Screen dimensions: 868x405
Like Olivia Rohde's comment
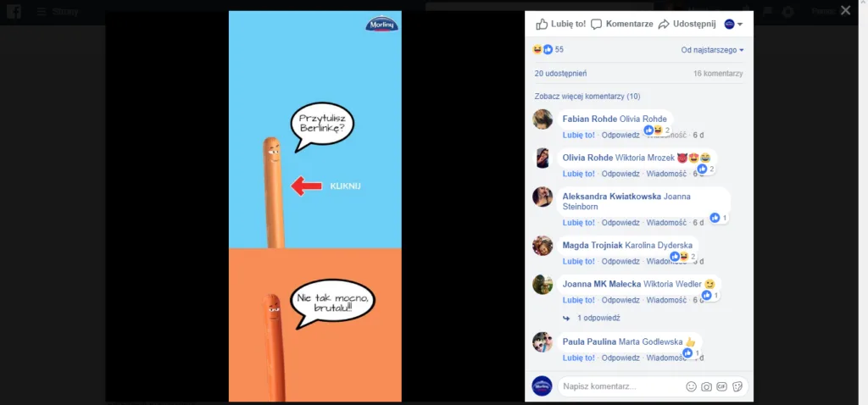pos(578,174)
